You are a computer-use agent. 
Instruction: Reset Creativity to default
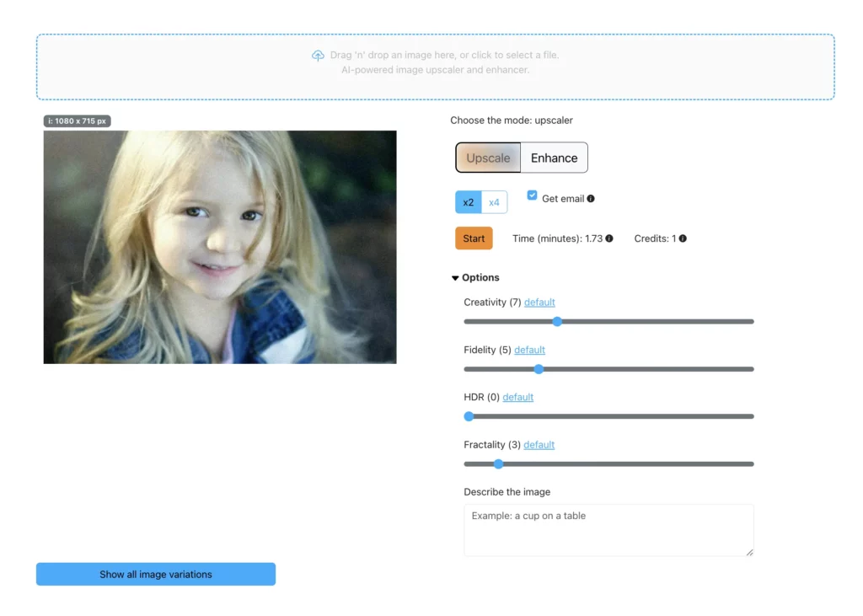click(x=539, y=302)
